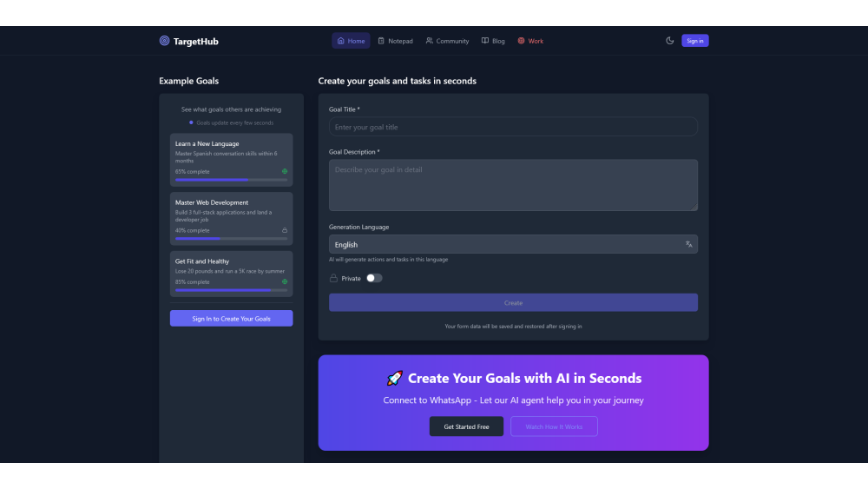
Task: Click the rocket emoji in banner
Action: pos(394,378)
